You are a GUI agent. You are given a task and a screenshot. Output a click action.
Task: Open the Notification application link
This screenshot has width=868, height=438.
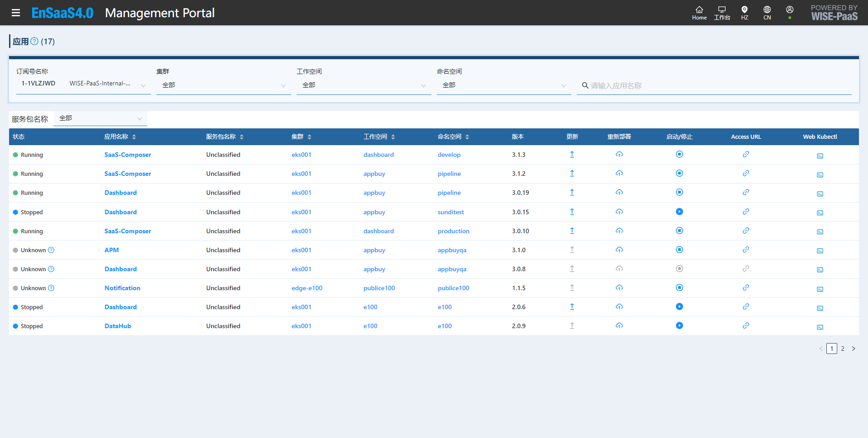[123, 288]
